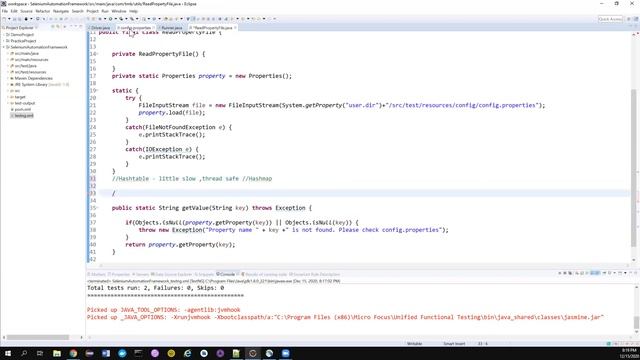The image size is (640, 360).
Task: Expand the src/test/java folder arrow
Action: (8, 66)
